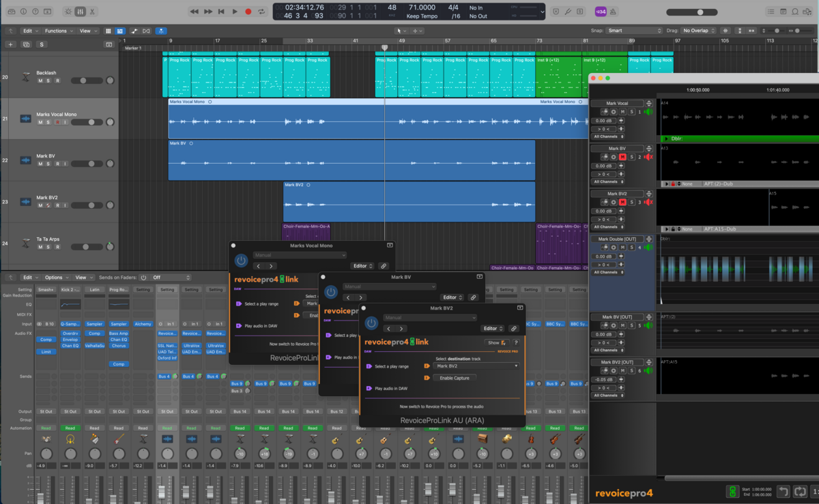Toggle the Cycle loop button
The width and height of the screenshot is (819, 504).
click(x=262, y=12)
